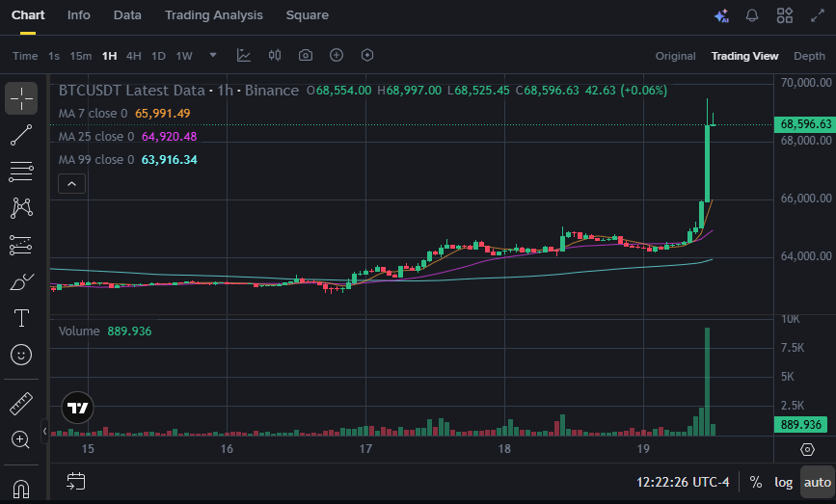Switch to the Info tab
This screenshot has height=504, width=836.
pos(79,15)
